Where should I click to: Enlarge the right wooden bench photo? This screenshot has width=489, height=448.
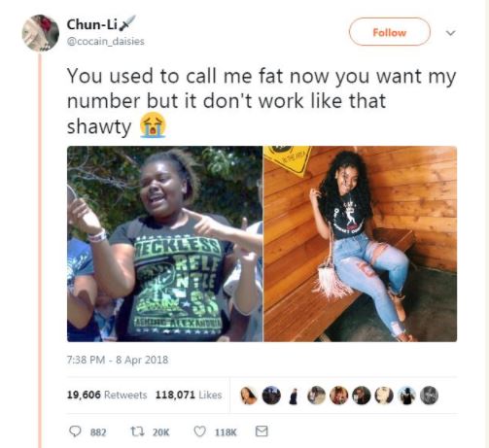[361, 244]
